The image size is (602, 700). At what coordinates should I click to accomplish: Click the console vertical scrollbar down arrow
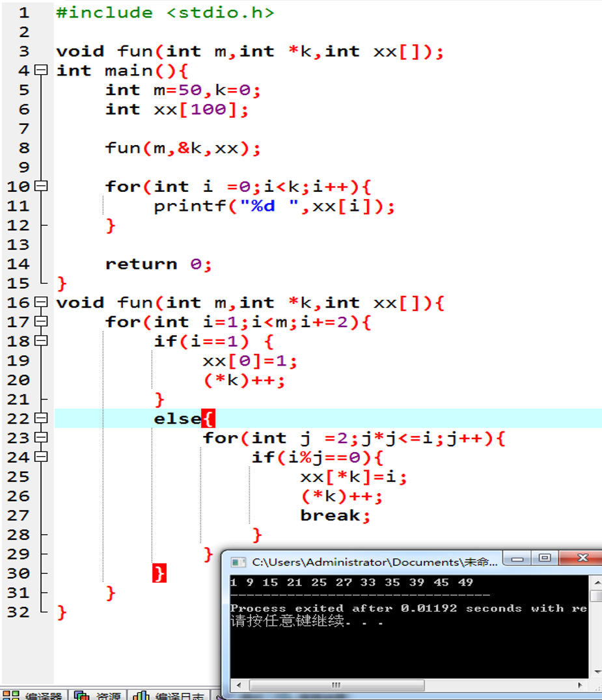click(597, 671)
